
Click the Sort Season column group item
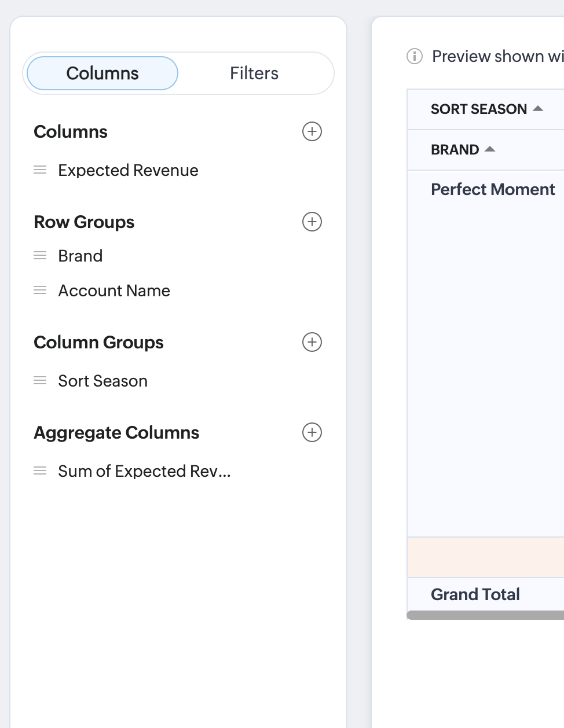pos(102,381)
